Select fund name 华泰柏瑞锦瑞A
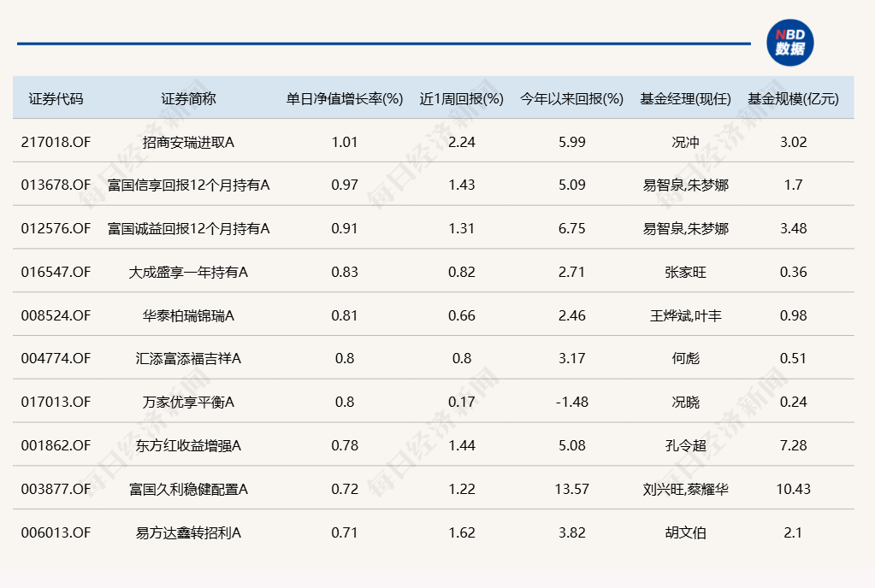The width and height of the screenshot is (875, 588). pos(189,315)
